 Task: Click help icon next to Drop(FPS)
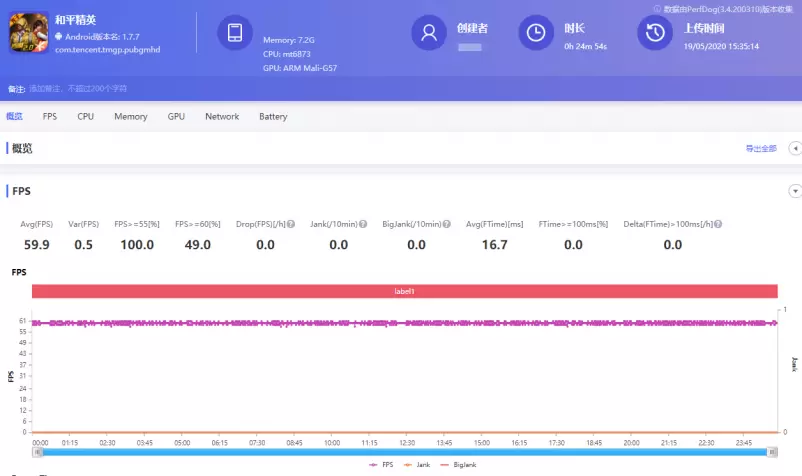290,224
